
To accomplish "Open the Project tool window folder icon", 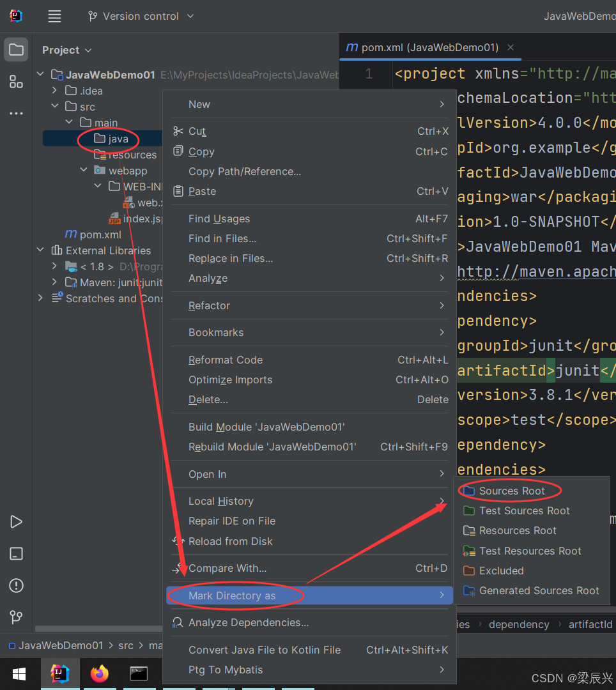I will pyautogui.click(x=16, y=49).
